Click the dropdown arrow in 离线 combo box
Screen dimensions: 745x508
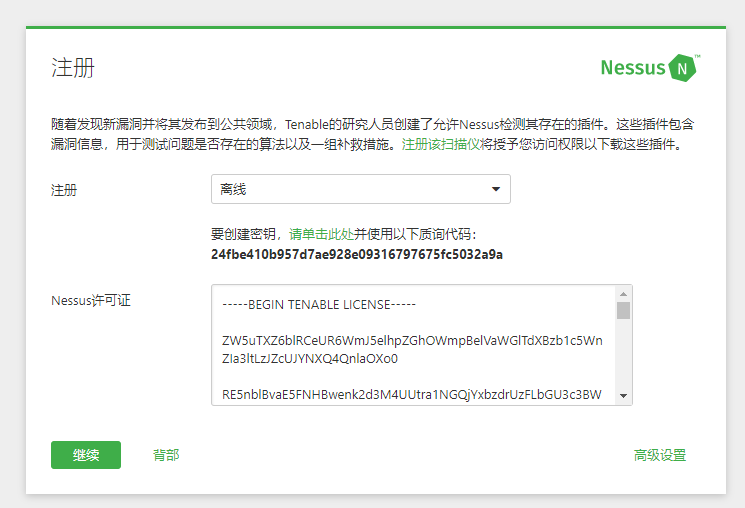pyautogui.click(x=496, y=189)
